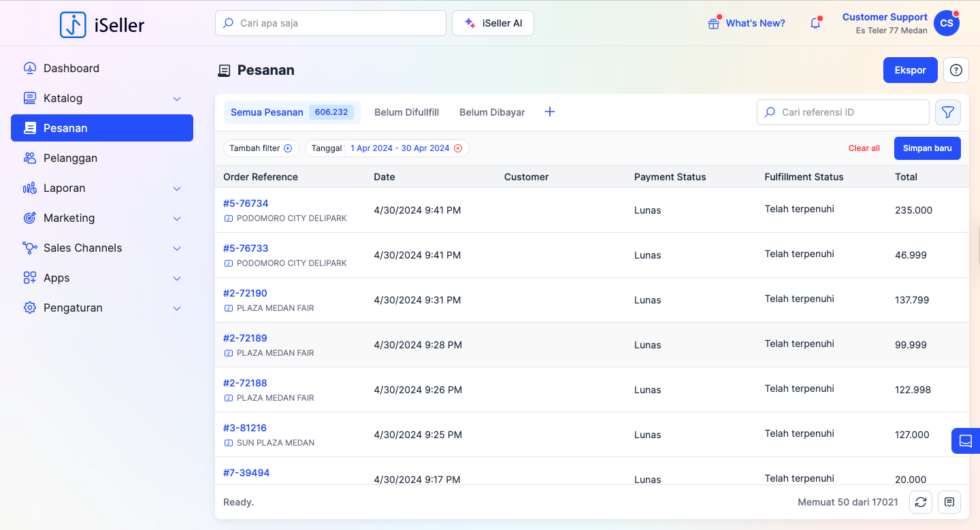Screen dimensions: 980x530
Task: Focus the Cari referensi ID field
Action: pyautogui.click(x=851, y=112)
